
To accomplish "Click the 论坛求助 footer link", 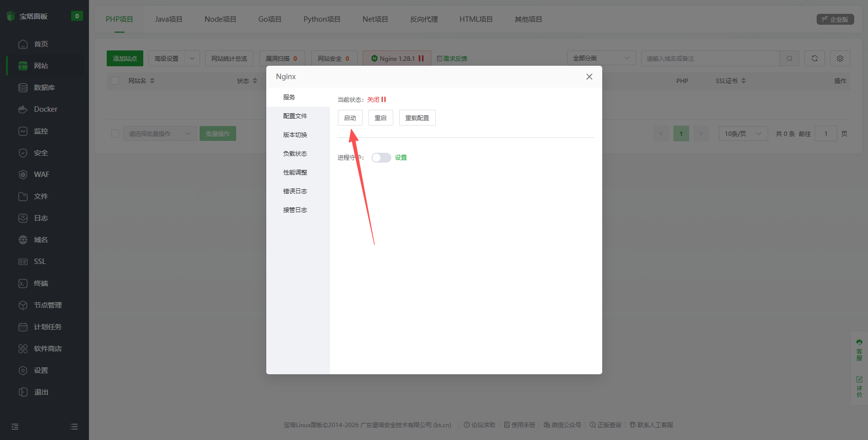I will (479, 425).
